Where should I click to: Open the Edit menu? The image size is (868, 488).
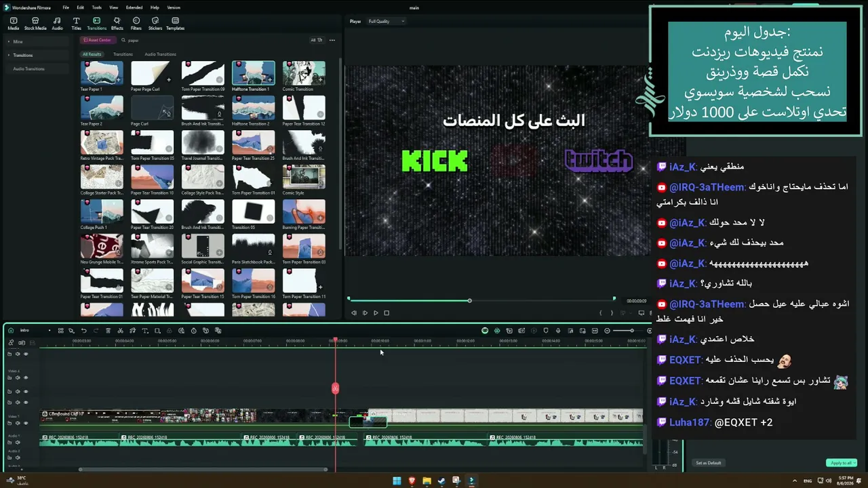click(80, 7)
